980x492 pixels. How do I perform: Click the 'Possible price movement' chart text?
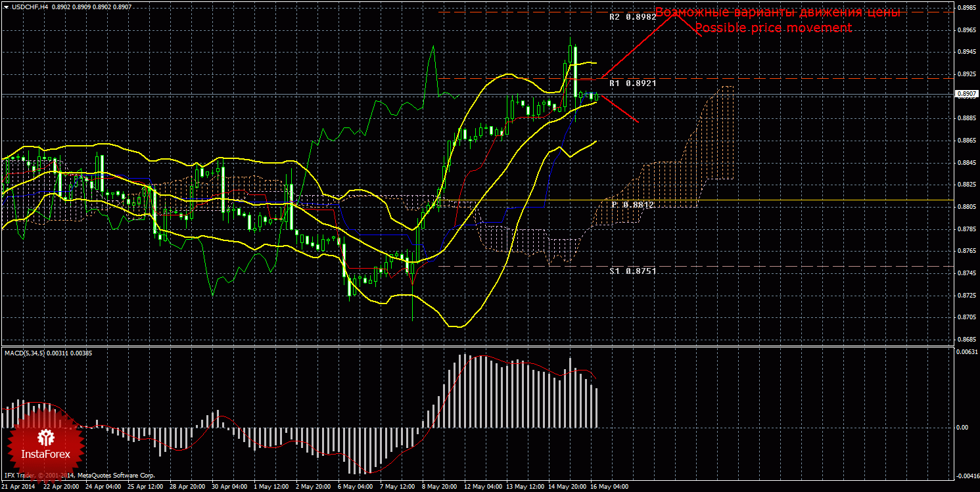[773, 28]
